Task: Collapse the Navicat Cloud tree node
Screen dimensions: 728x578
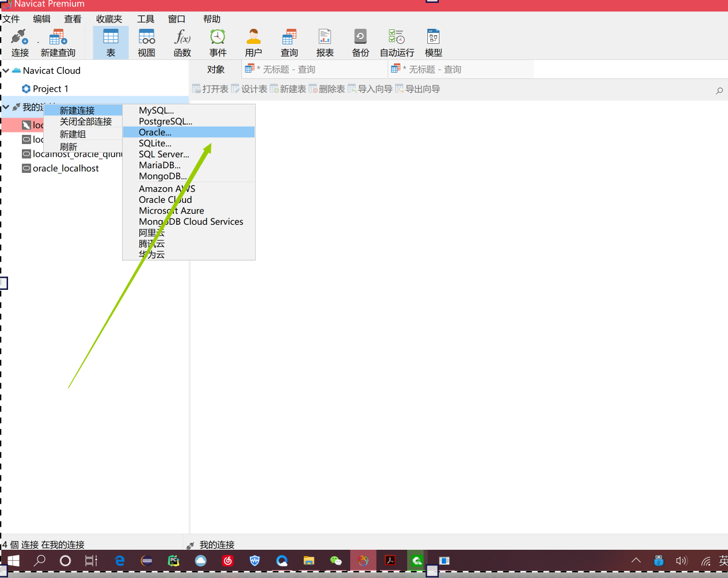Action: pos(6,70)
